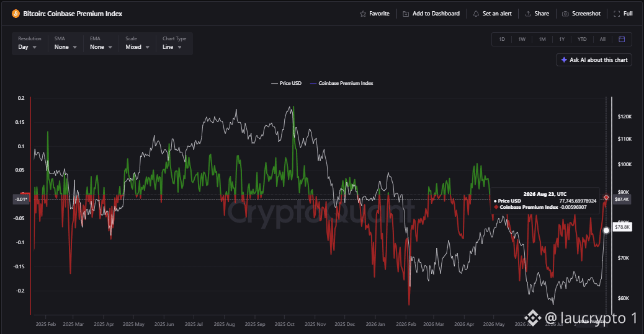Click the 2026 May x-axis label
The height and width of the screenshot is (334, 644).
click(x=494, y=324)
